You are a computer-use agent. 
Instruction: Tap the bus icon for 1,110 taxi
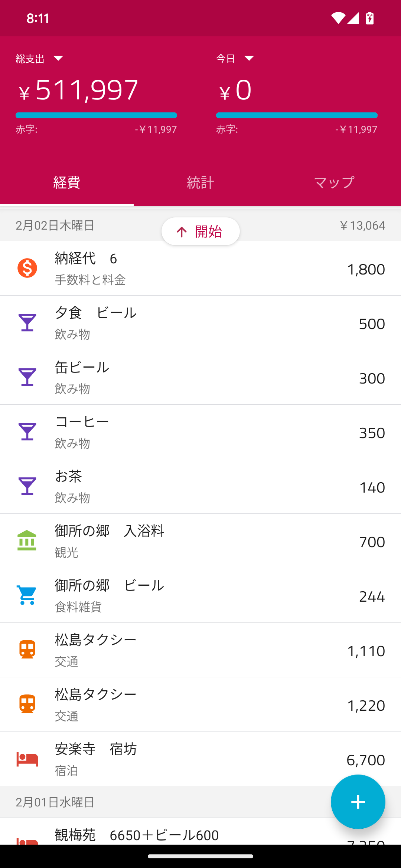(x=27, y=650)
